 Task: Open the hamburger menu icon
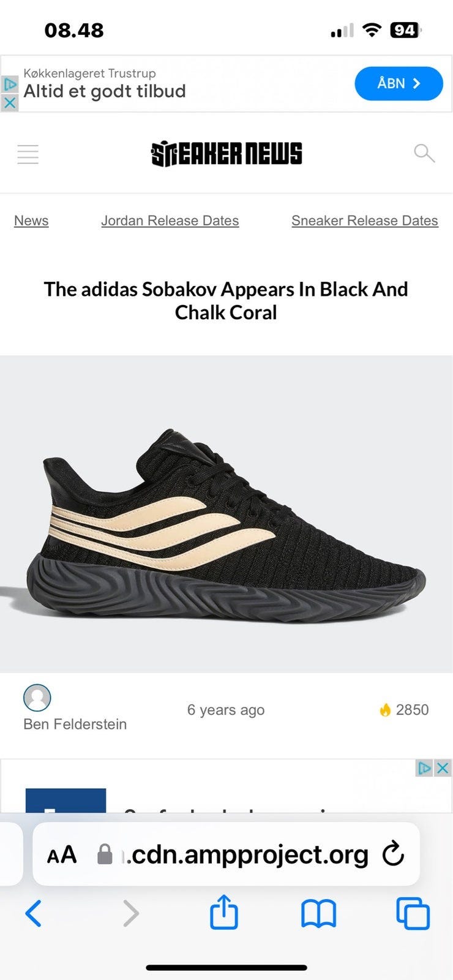28,154
